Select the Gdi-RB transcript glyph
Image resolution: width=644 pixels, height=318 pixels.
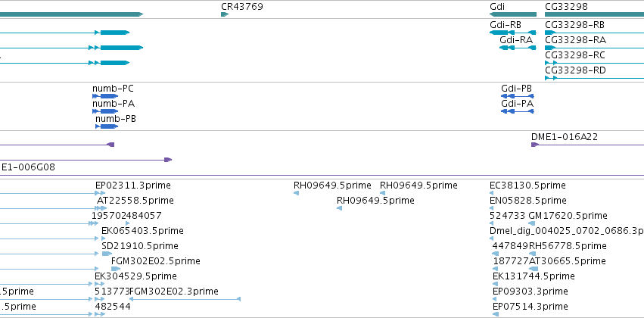513,33
